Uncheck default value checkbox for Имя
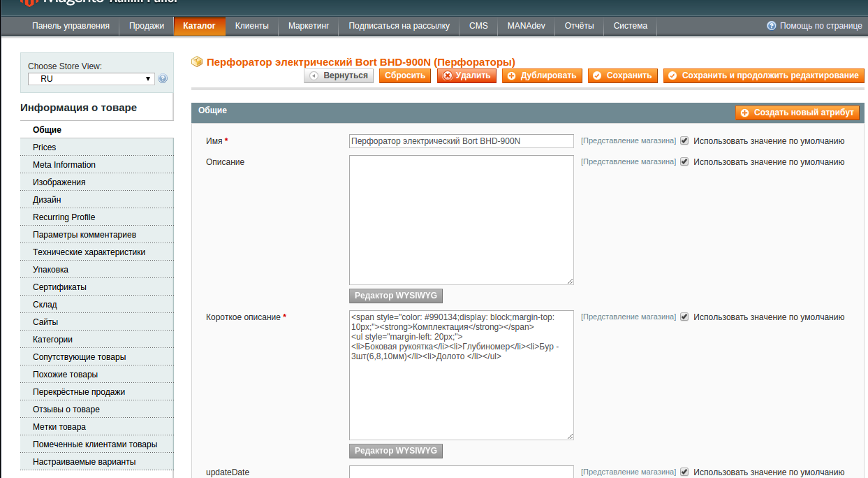The height and width of the screenshot is (478, 868). click(x=684, y=140)
